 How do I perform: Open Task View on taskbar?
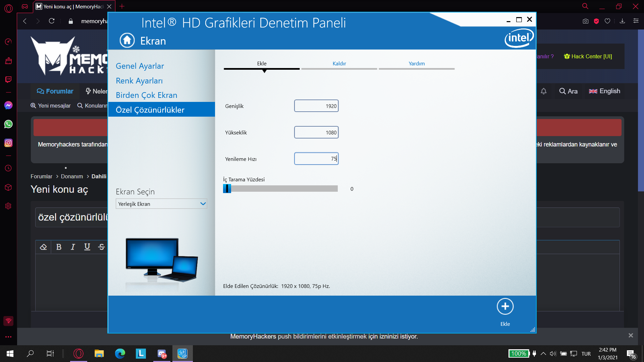50,354
